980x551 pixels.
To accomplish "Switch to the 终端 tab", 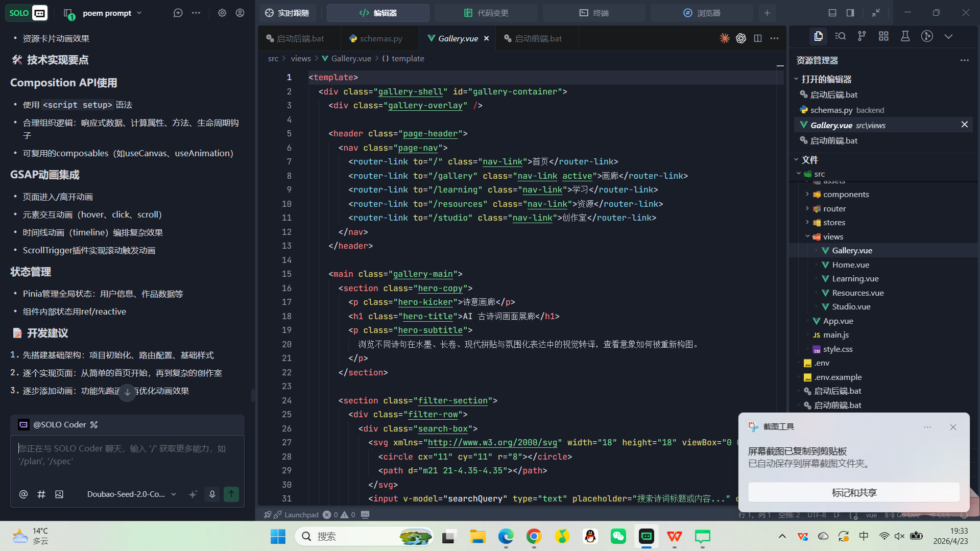I will (x=594, y=13).
